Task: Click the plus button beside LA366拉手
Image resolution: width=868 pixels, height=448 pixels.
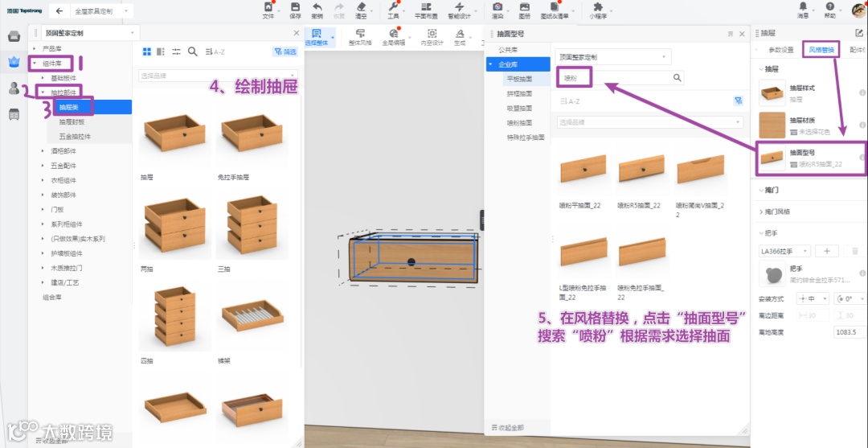Action: (827, 252)
